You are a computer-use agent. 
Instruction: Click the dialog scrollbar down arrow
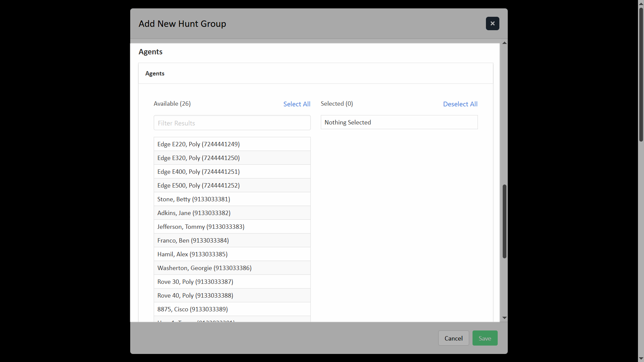(504, 318)
